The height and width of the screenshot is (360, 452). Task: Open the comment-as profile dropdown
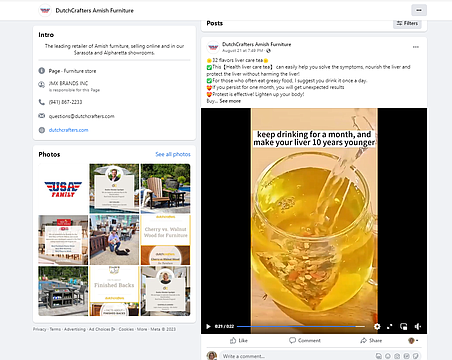click(413, 340)
